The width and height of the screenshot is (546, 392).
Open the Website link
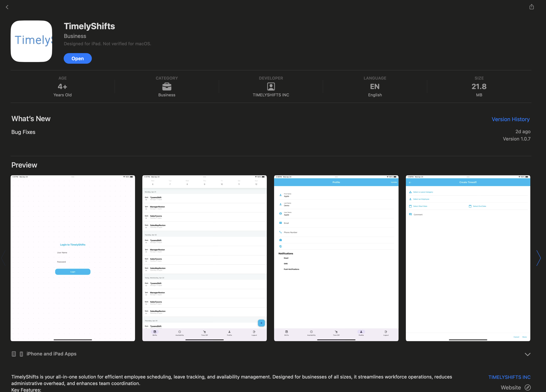511,387
